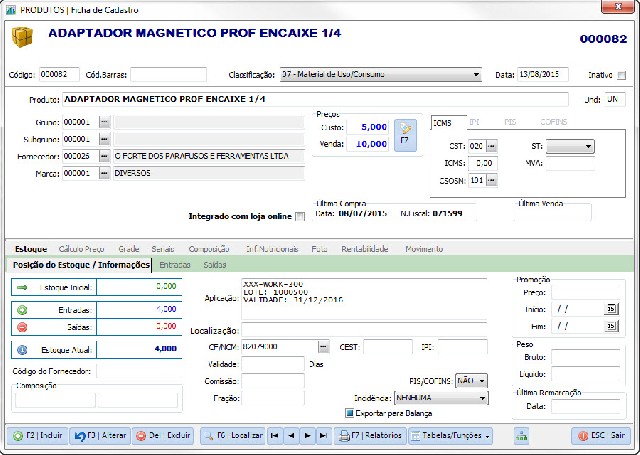Open the Seriais tab
Image resolution: width=640 pixels, height=455 pixels.
coord(163,249)
